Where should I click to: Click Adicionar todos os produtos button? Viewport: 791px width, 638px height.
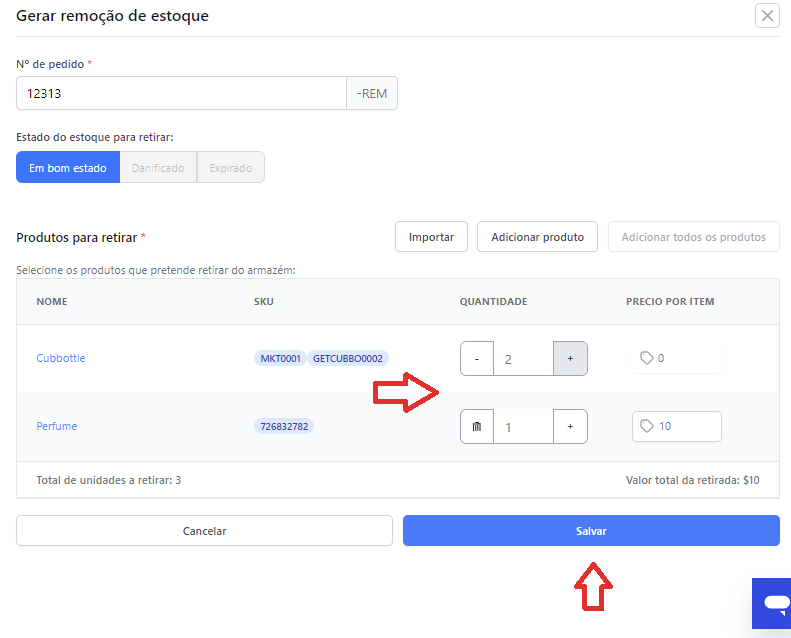coord(694,237)
